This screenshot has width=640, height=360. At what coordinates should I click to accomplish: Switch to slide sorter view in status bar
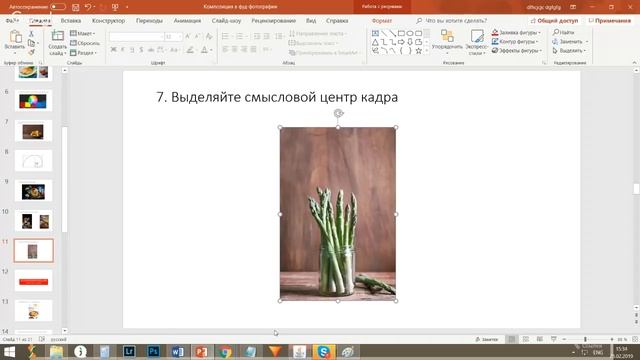click(x=526, y=339)
